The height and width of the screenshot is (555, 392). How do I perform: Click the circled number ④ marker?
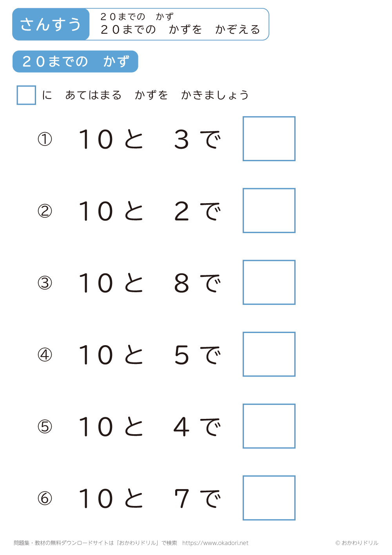click(x=45, y=355)
